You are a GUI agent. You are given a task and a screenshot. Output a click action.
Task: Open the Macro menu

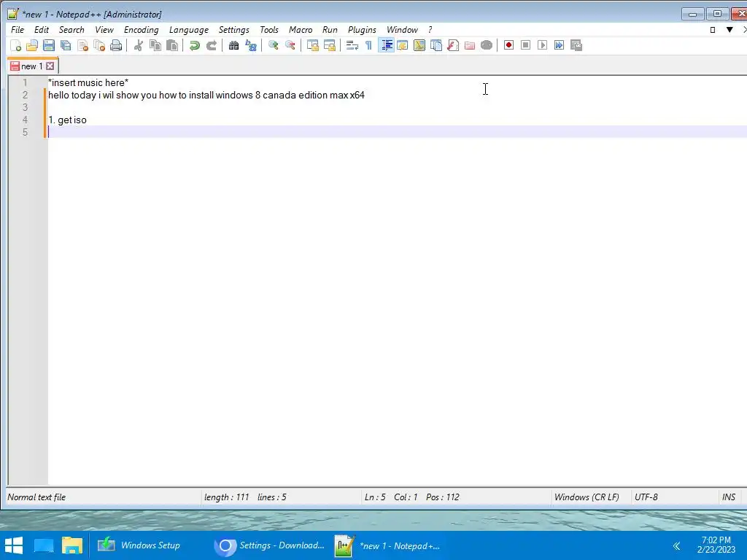[x=301, y=29]
